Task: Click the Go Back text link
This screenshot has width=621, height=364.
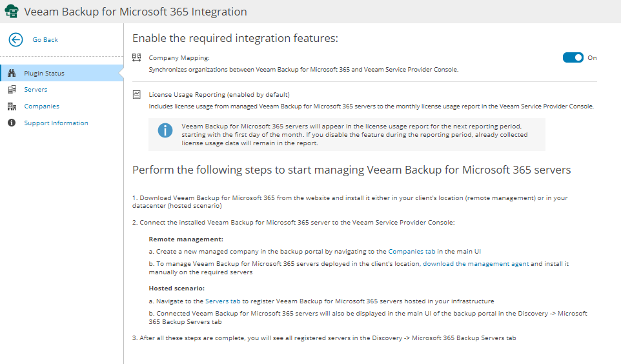Action: (45, 39)
